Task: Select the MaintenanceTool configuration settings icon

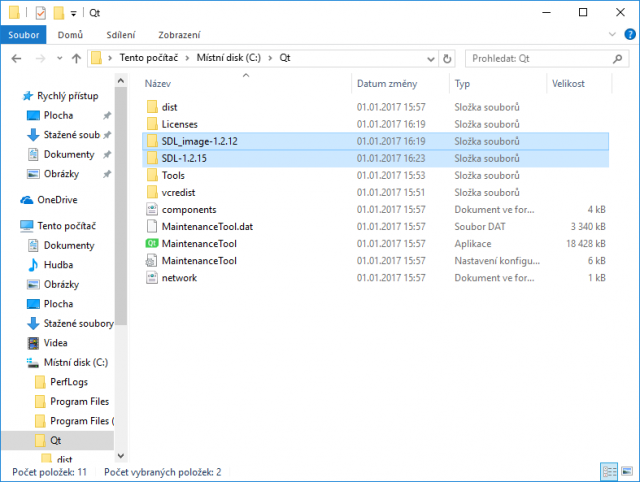Action: [152, 261]
